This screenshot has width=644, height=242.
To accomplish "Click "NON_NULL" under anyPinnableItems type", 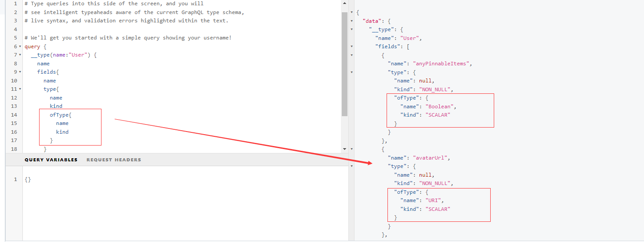I will (x=435, y=89).
